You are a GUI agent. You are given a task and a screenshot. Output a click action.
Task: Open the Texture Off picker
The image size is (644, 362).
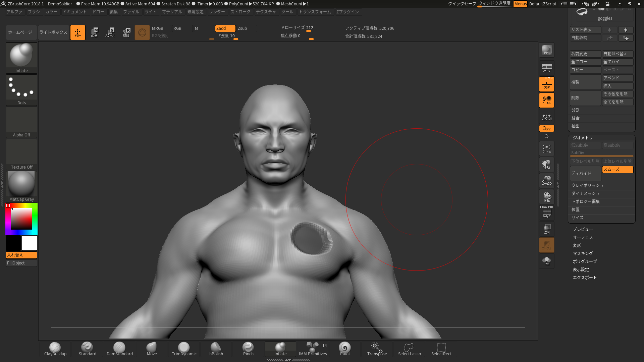click(x=21, y=154)
